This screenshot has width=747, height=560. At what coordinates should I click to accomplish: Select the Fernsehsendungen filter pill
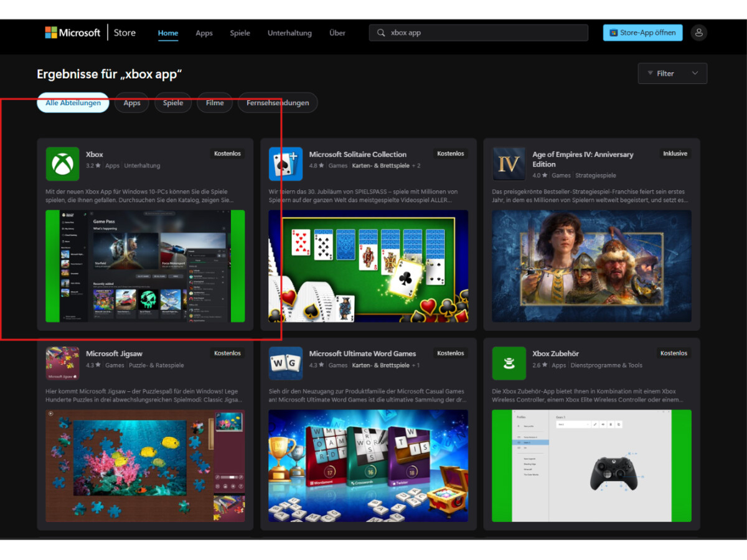[278, 103]
